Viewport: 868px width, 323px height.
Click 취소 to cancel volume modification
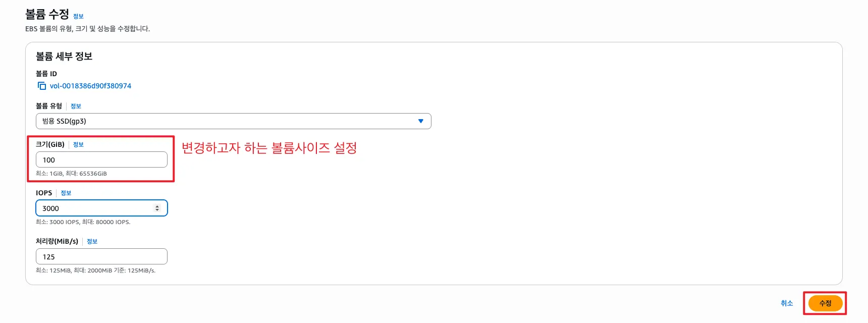(787, 303)
